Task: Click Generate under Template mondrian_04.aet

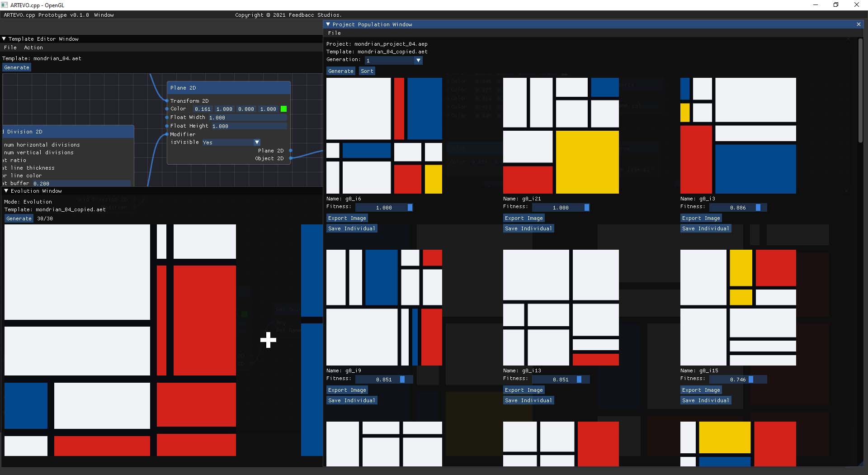Action: [x=17, y=67]
